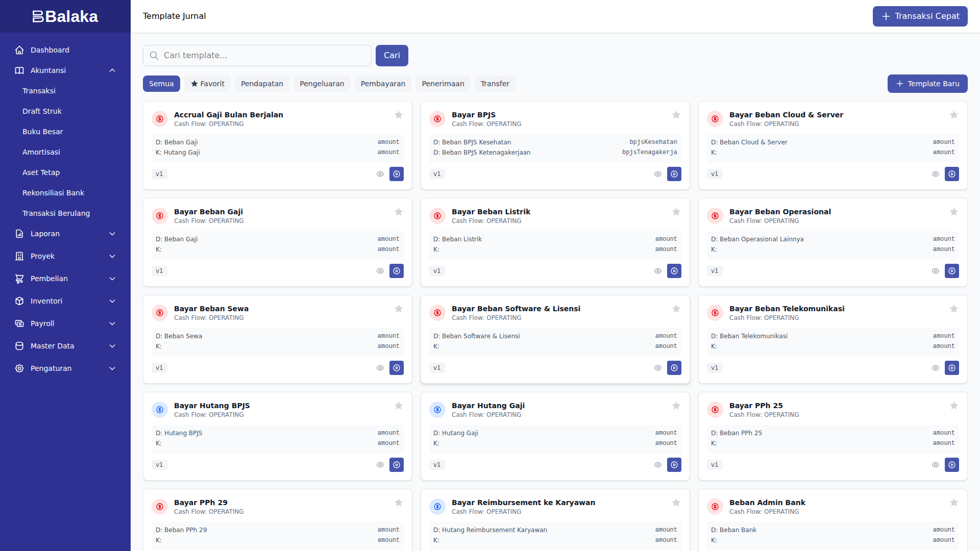This screenshot has height=551, width=980.
Task: Click the Balaka logo in sidebar header
Action: (x=65, y=16)
